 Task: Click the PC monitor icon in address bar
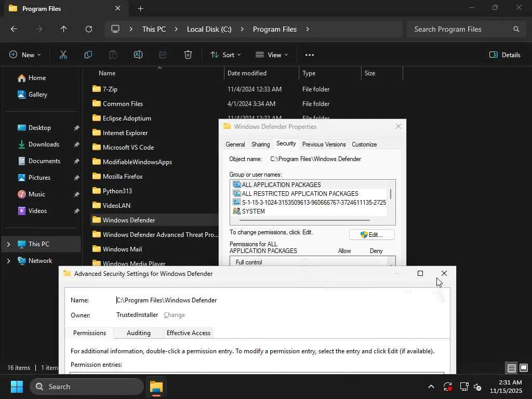point(115,29)
